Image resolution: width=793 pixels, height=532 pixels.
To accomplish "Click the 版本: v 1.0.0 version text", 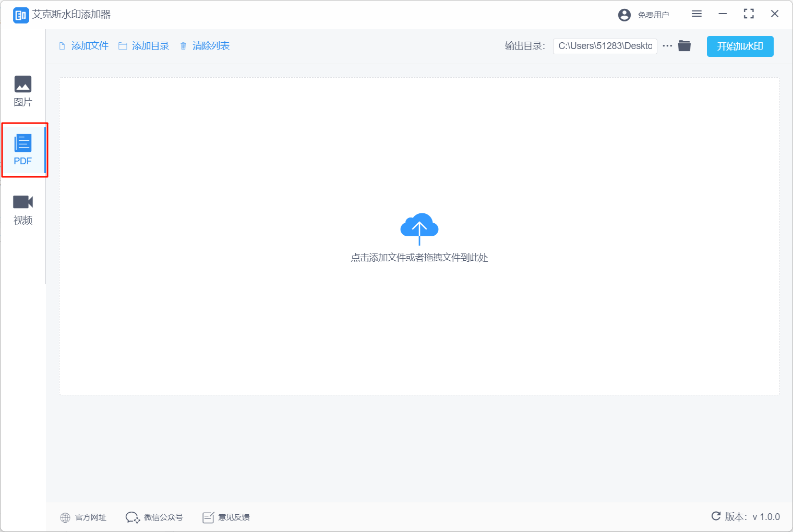I will point(752,517).
